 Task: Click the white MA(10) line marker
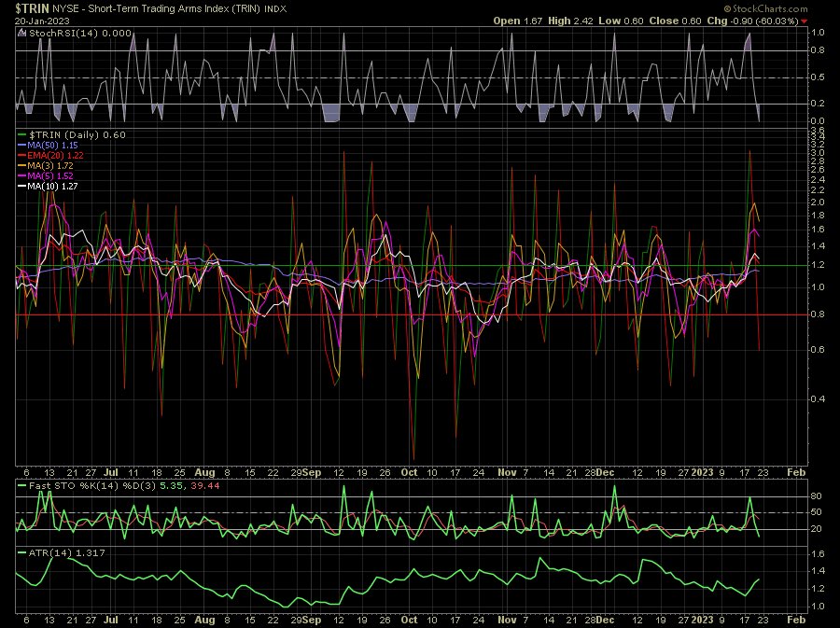pos(21,186)
